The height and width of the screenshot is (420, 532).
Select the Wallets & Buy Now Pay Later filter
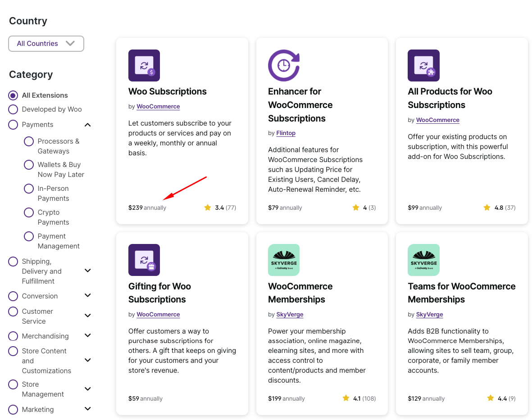click(29, 165)
